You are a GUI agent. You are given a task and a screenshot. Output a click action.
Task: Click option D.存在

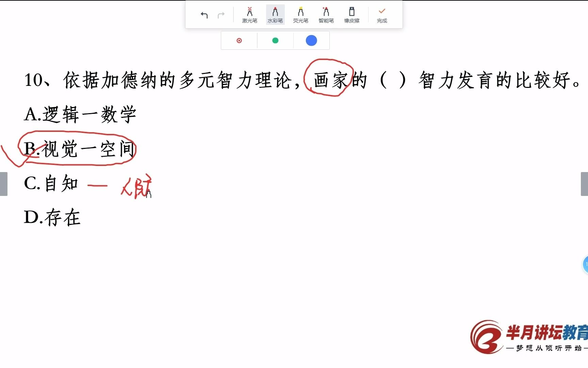(x=52, y=217)
